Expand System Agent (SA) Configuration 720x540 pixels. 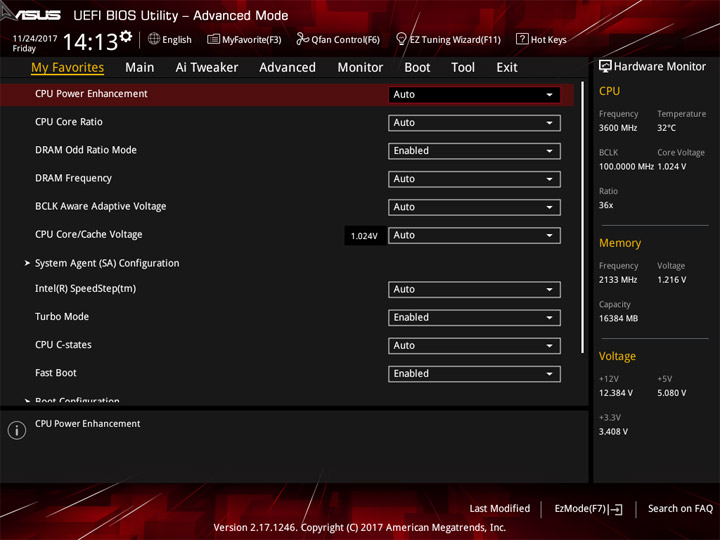click(107, 263)
